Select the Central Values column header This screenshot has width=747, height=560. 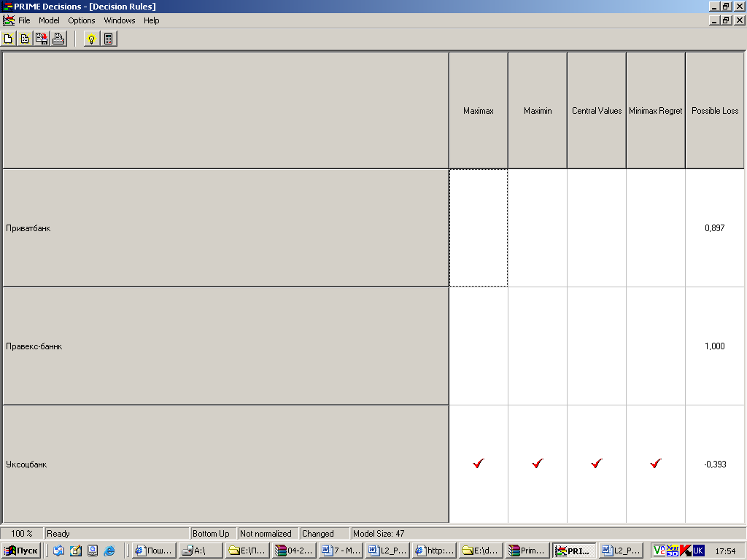[x=597, y=111]
